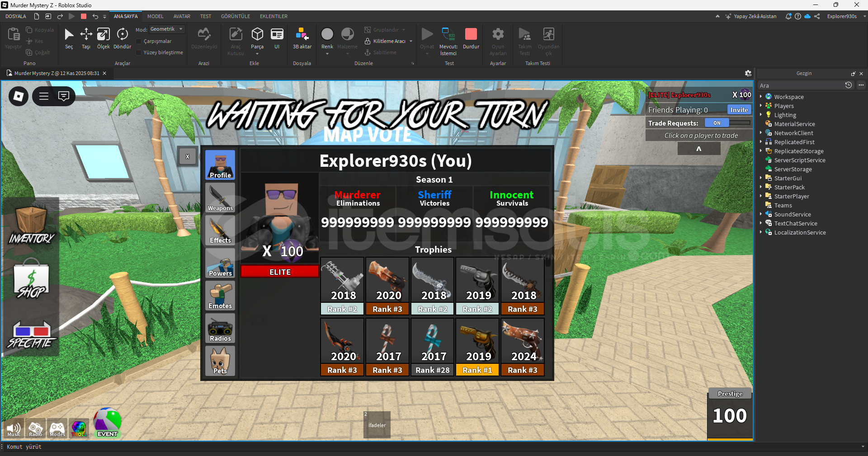Open the Mod Geometrik dropdown
The height and width of the screenshot is (456, 868).
[167, 29]
